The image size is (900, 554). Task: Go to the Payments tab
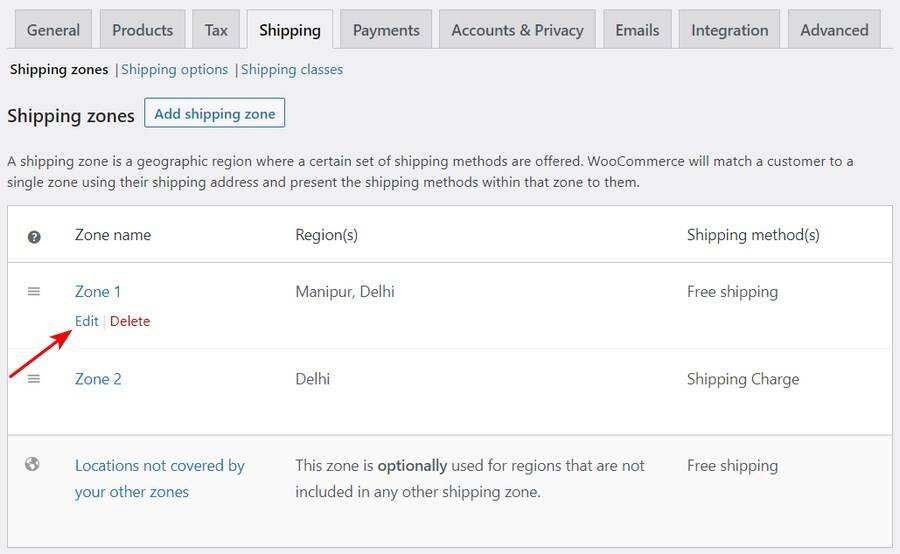(386, 30)
